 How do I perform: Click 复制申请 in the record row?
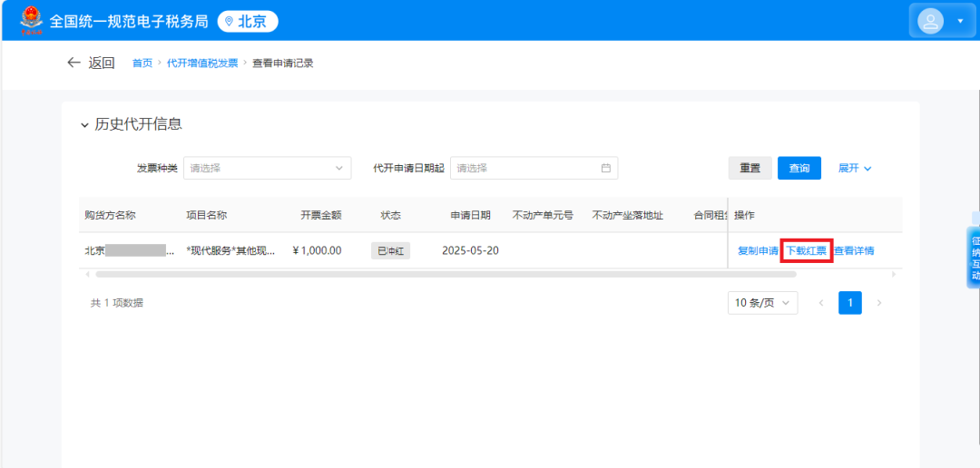758,251
